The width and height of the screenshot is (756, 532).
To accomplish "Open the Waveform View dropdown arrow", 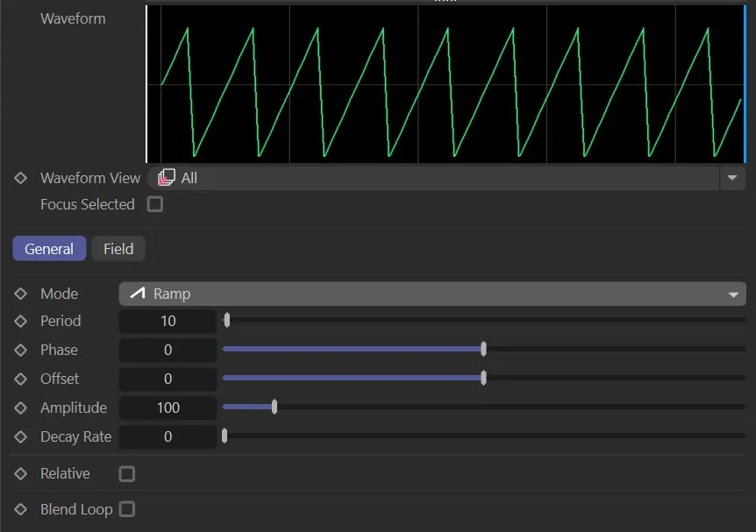I will [x=732, y=177].
